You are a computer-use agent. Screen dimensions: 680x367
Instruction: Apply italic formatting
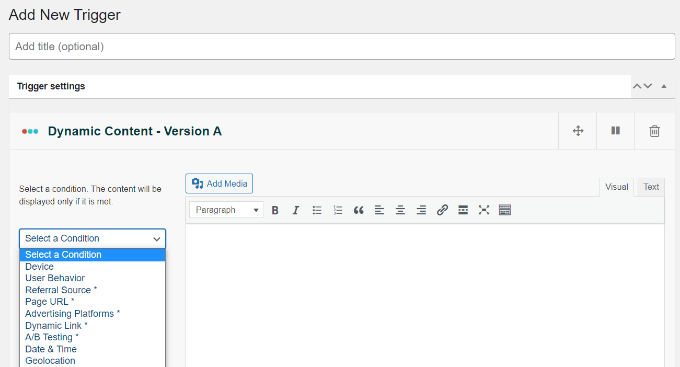point(296,210)
